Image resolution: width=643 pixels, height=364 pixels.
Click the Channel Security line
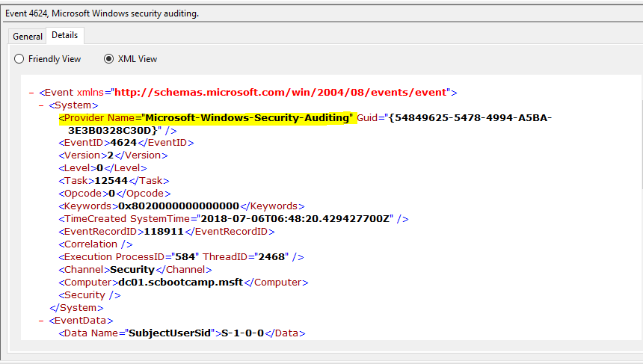point(135,270)
